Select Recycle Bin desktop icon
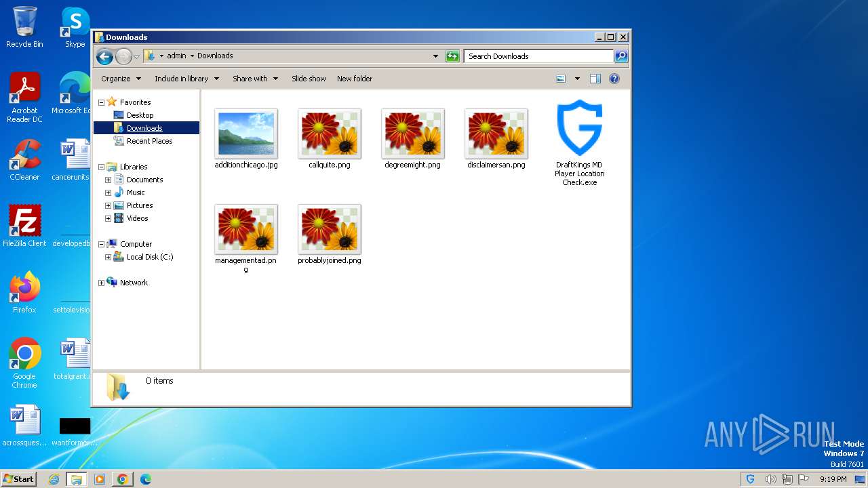 coord(25,27)
